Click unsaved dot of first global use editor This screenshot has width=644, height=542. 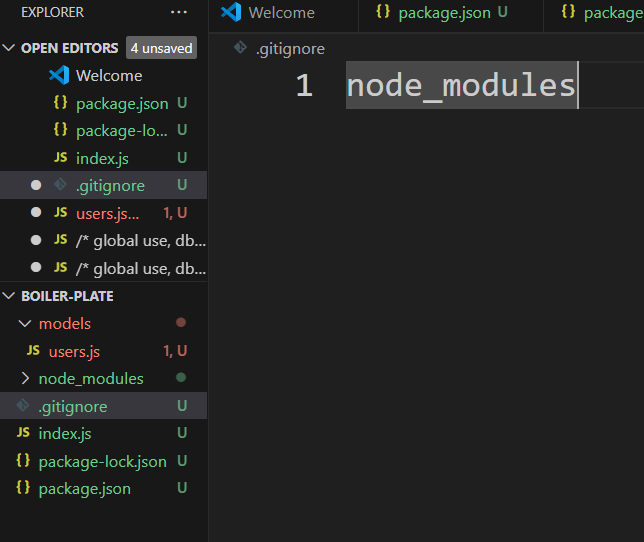pos(36,240)
